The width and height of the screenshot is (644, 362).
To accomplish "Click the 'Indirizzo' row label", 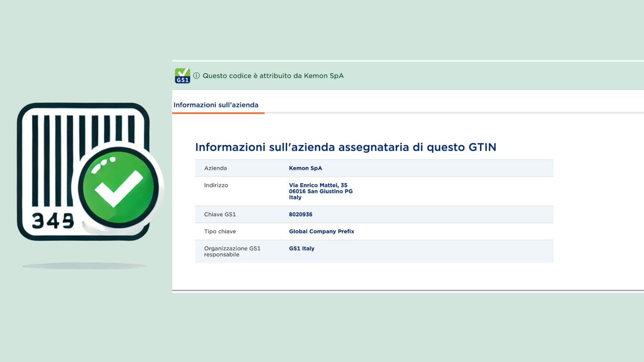I will [x=216, y=185].
